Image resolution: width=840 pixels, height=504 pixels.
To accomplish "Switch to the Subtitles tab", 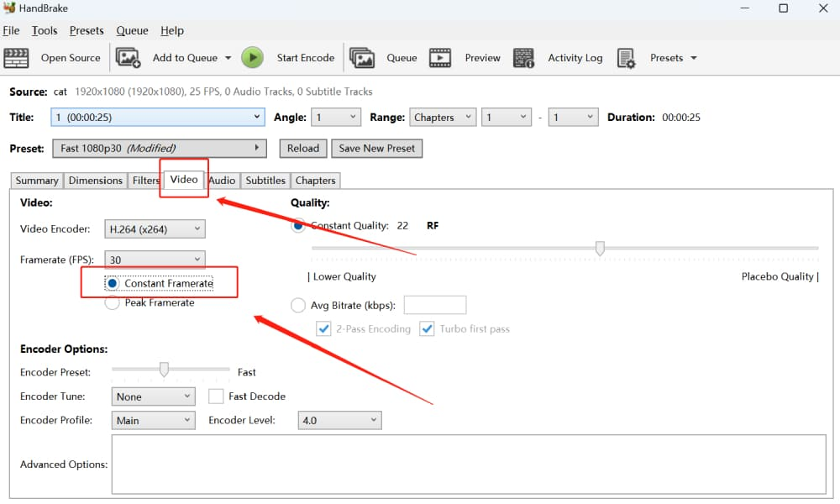I will (x=265, y=181).
